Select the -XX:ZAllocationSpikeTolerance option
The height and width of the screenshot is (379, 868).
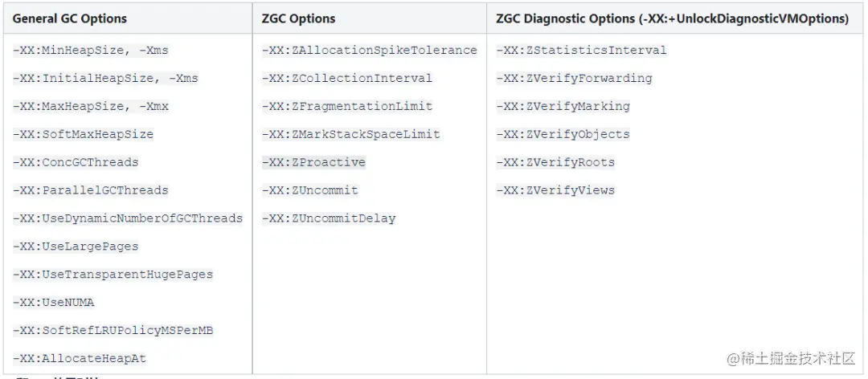(x=369, y=51)
